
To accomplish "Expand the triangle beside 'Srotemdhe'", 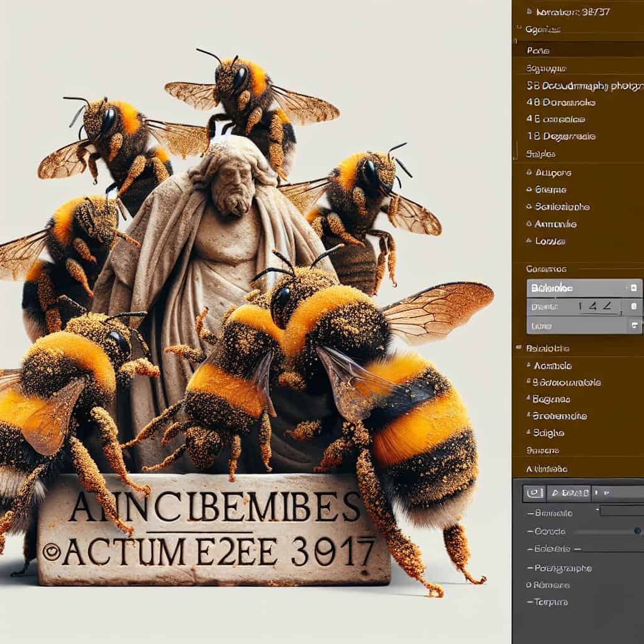I will pyautogui.click(x=529, y=415).
